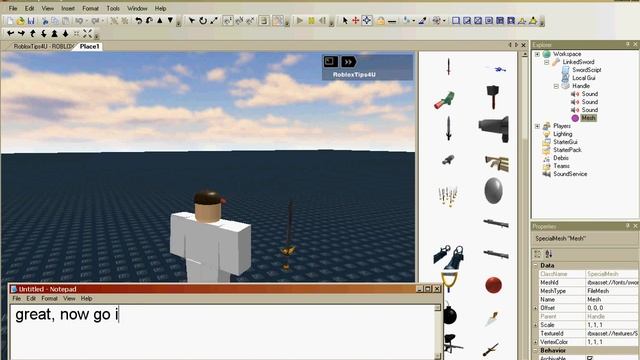Click the green Play button
Viewport: 640px width, 360px height.
click(300, 20)
